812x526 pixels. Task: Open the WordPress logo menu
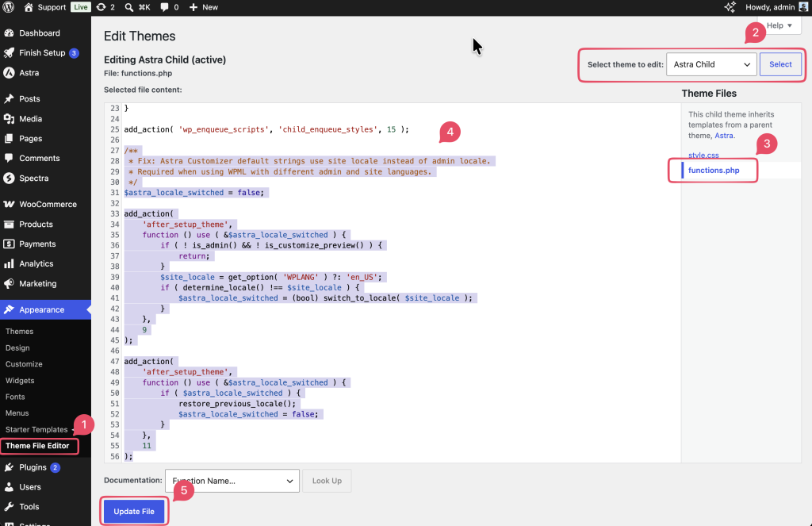point(8,7)
